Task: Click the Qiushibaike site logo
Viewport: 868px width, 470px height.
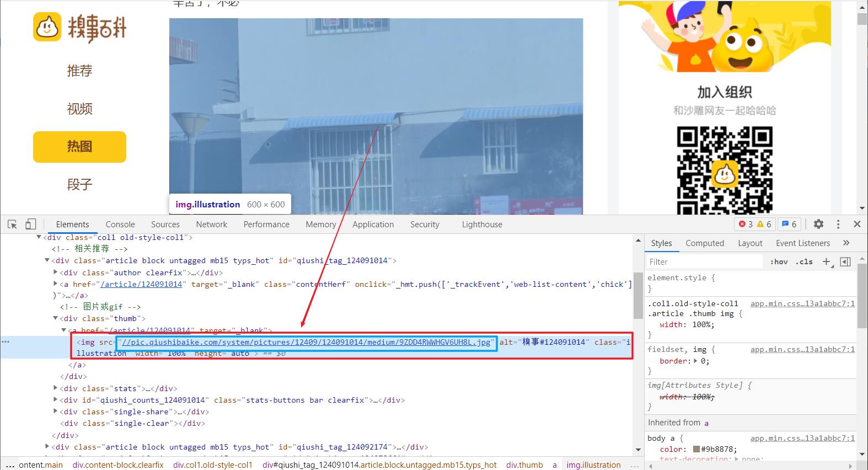Action: [80, 27]
